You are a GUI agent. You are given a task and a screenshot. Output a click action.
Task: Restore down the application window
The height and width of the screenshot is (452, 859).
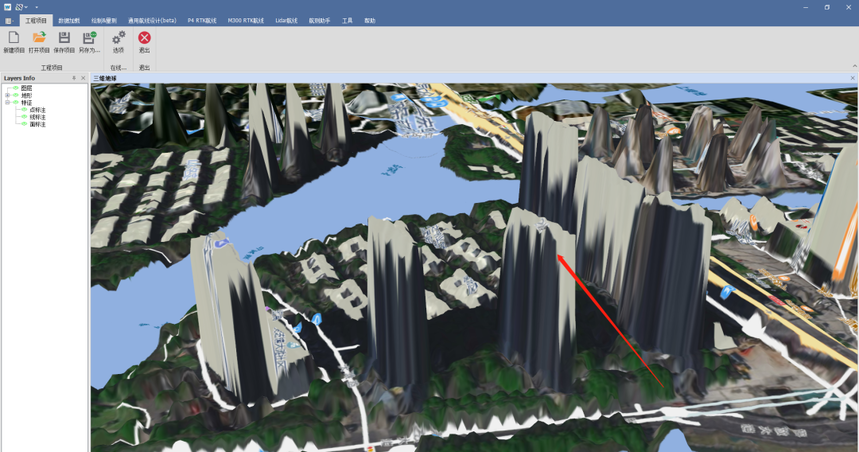[827, 7]
